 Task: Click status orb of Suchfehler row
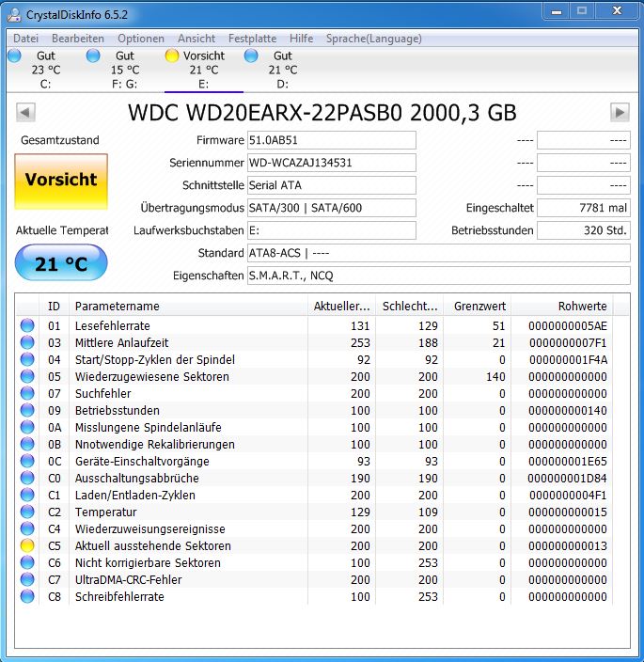coord(27,393)
